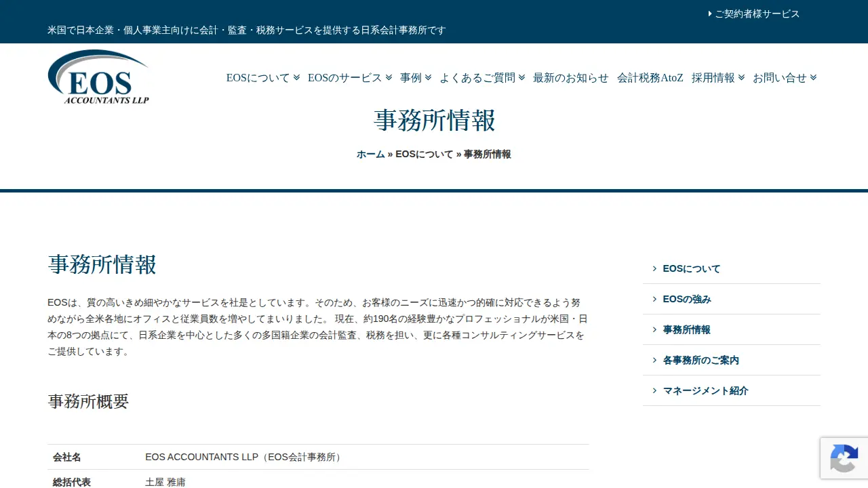Open the 最新のお知らせ menu item

tap(571, 77)
